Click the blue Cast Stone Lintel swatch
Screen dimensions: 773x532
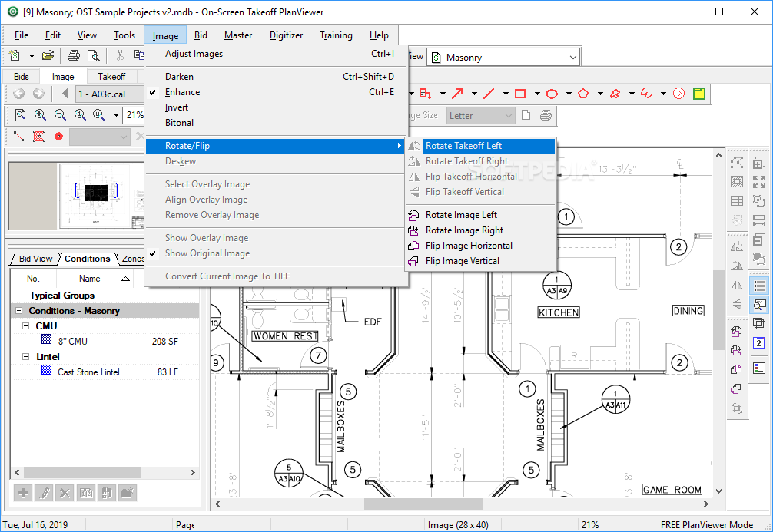click(x=46, y=369)
